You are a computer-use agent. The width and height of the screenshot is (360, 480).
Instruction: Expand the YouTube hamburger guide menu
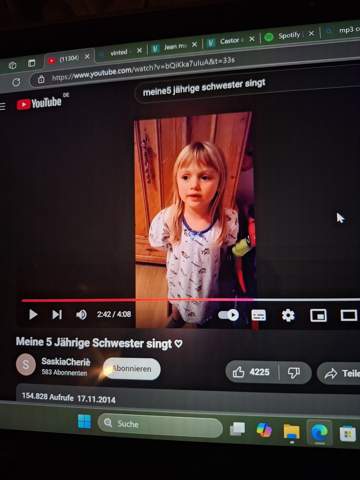pos(3,106)
